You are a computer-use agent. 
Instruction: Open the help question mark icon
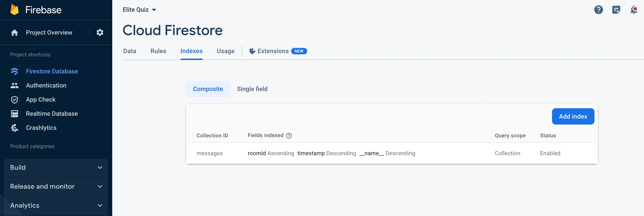point(598,10)
